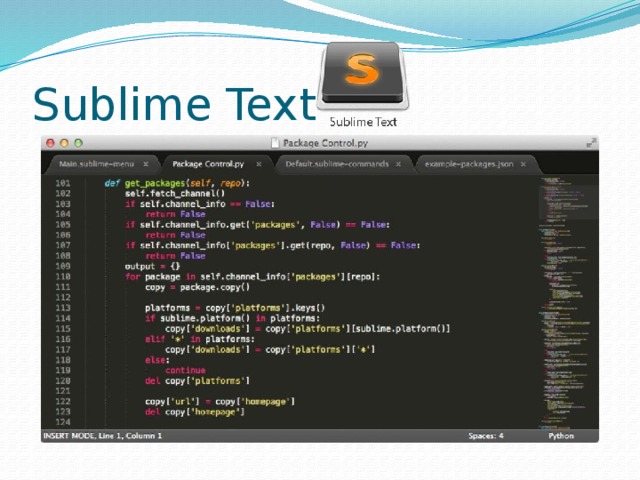Click 'del copy['platforms']' on line 120
This screenshot has height=480, width=640.
coord(197,381)
